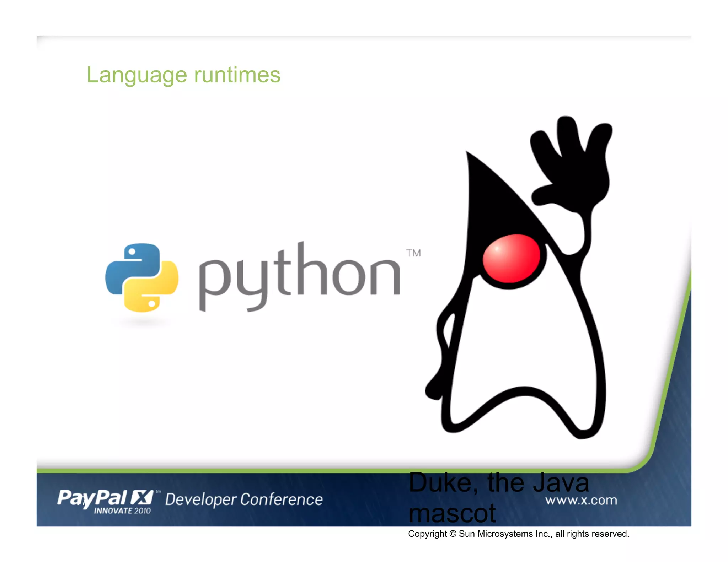Click the 'python' wordmark text
The width and height of the screenshot is (728, 562).
tap(299, 277)
